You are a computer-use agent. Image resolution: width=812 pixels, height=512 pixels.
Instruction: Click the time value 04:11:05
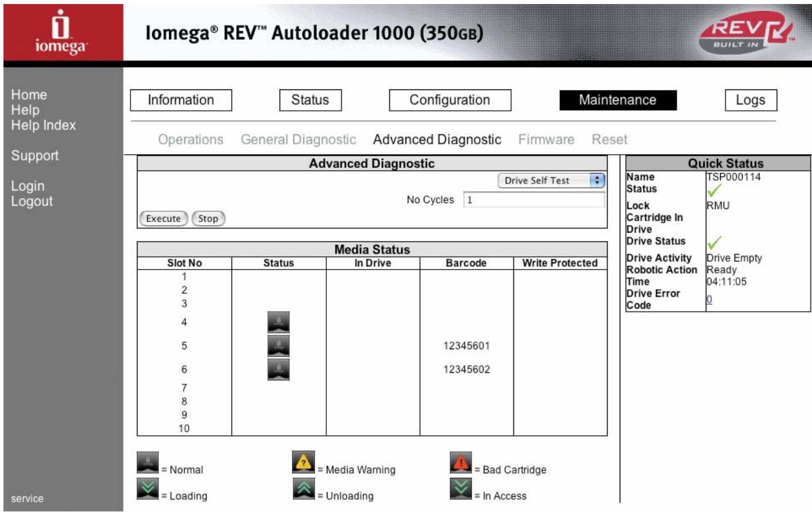pos(727,282)
